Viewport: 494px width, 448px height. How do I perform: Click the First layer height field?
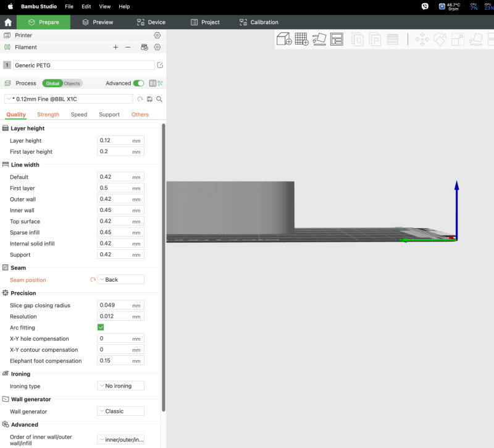(x=120, y=151)
